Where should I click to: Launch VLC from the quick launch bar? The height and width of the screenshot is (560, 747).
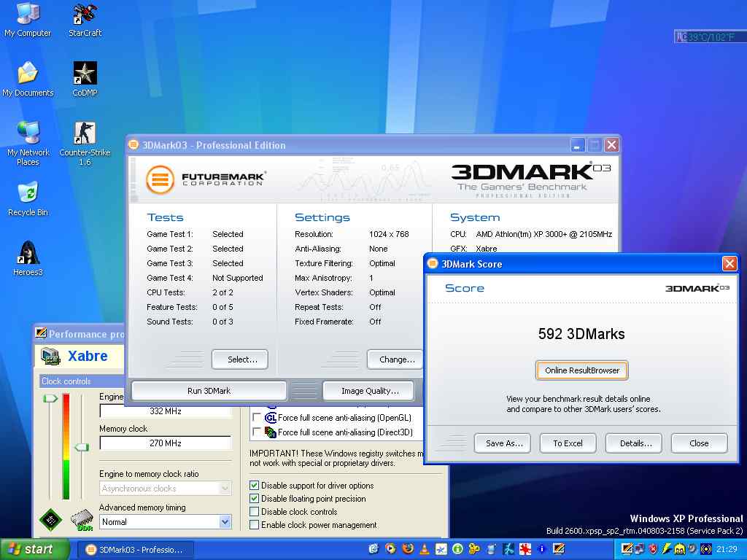[x=424, y=549]
